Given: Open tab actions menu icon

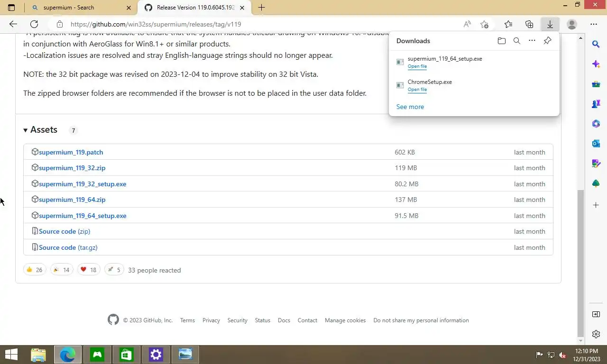Looking at the screenshot, I should [x=11, y=8].
